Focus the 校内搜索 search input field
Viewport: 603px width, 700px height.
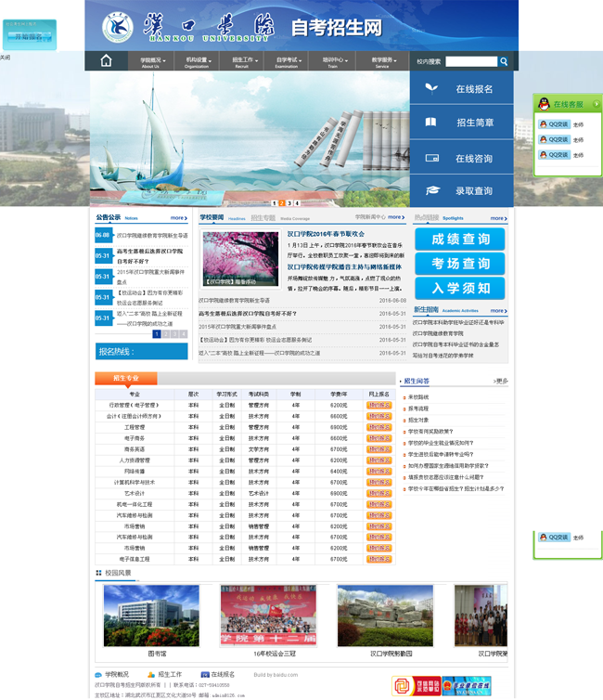pos(471,61)
